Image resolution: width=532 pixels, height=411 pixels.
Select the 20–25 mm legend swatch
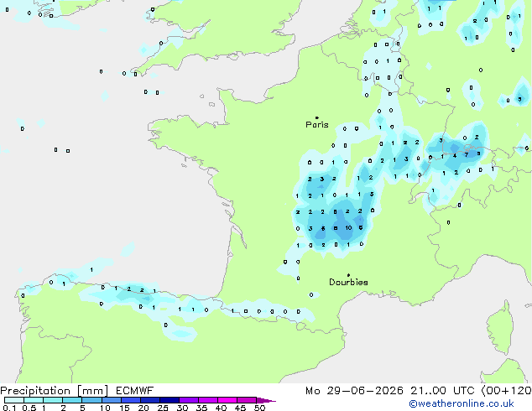pyautogui.click(x=150, y=400)
